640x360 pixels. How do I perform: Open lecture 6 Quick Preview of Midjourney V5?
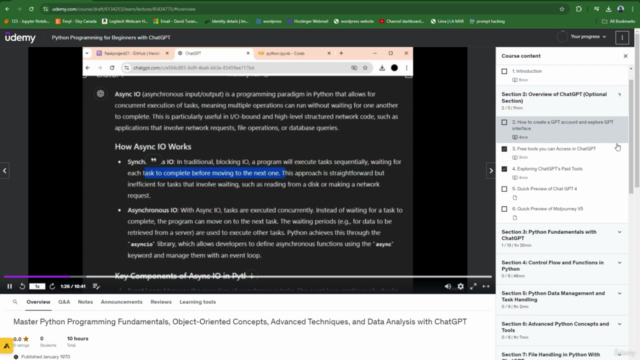coord(547,209)
